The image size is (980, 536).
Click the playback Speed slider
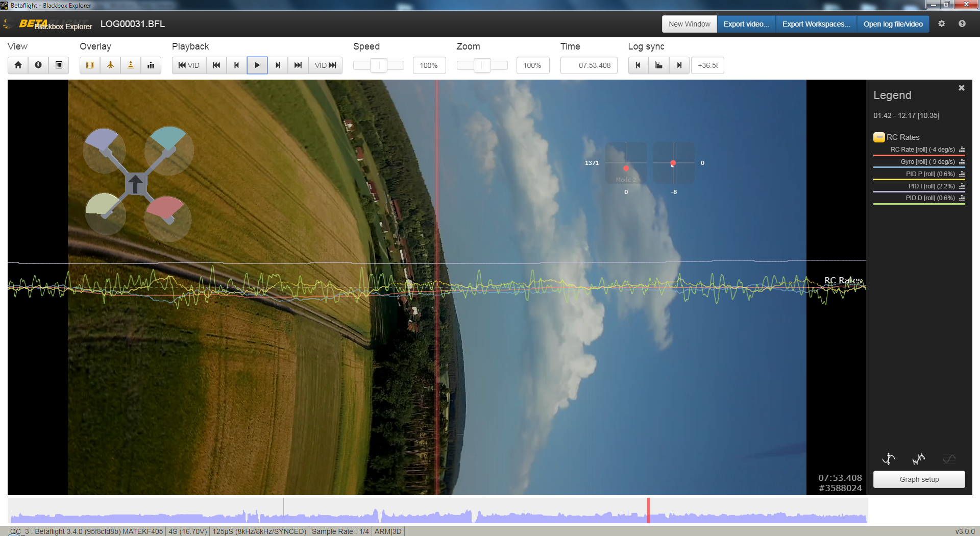378,65
